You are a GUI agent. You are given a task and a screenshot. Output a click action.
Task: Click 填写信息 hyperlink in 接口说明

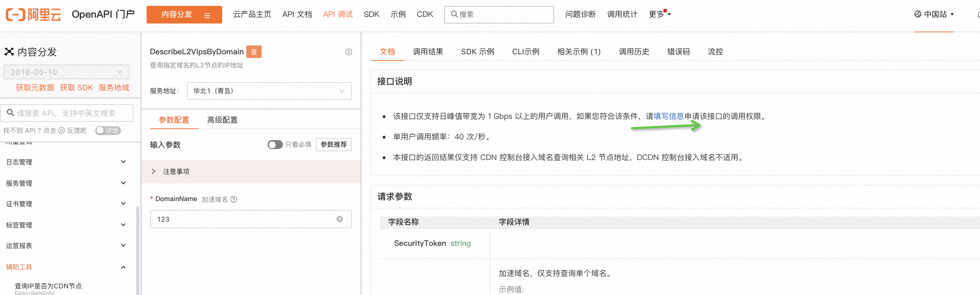668,116
